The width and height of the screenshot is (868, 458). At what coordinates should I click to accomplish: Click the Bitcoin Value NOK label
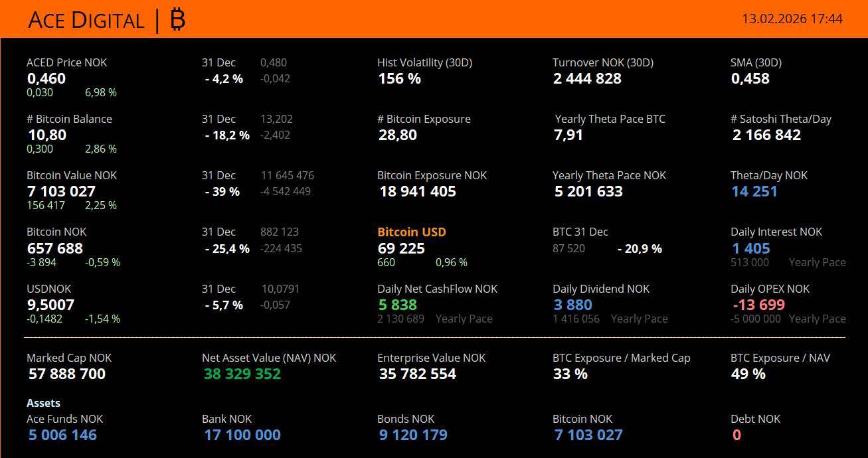pos(72,175)
